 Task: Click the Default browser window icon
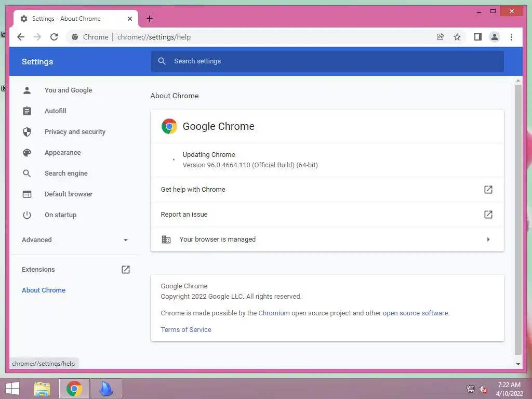pyautogui.click(x=27, y=194)
